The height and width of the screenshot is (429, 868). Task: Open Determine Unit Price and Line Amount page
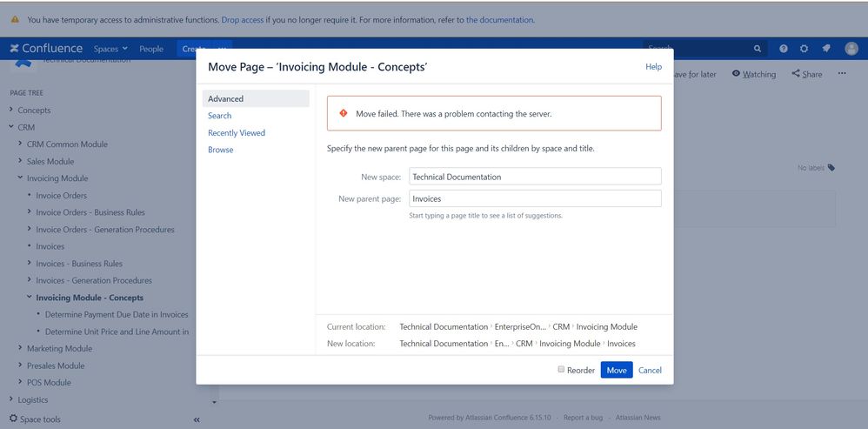[117, 331]
